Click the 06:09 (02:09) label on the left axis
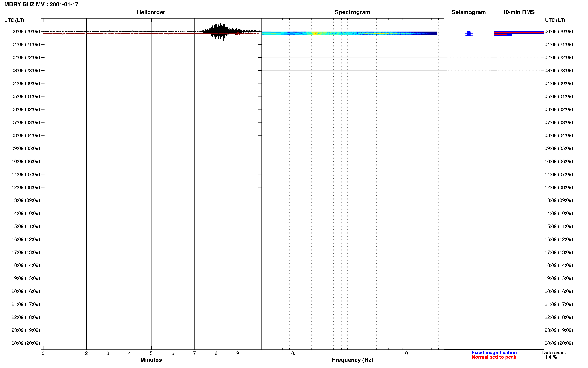Screen dimensions: 588x368 26,109
